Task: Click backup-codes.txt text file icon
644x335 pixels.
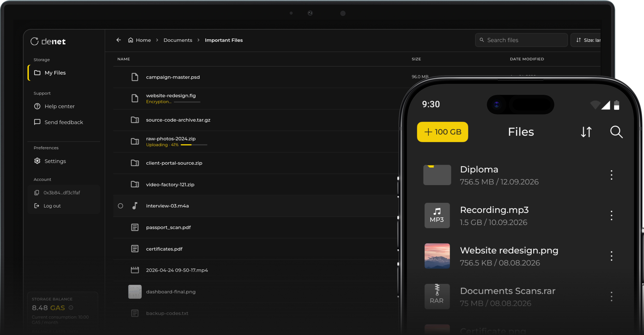Action: (x=135, y=313)
